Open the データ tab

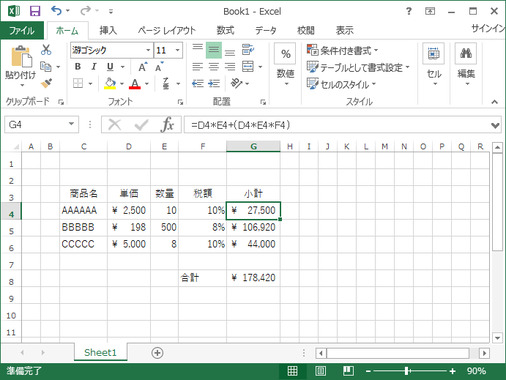pyautogui.click(x=266, y=31)
